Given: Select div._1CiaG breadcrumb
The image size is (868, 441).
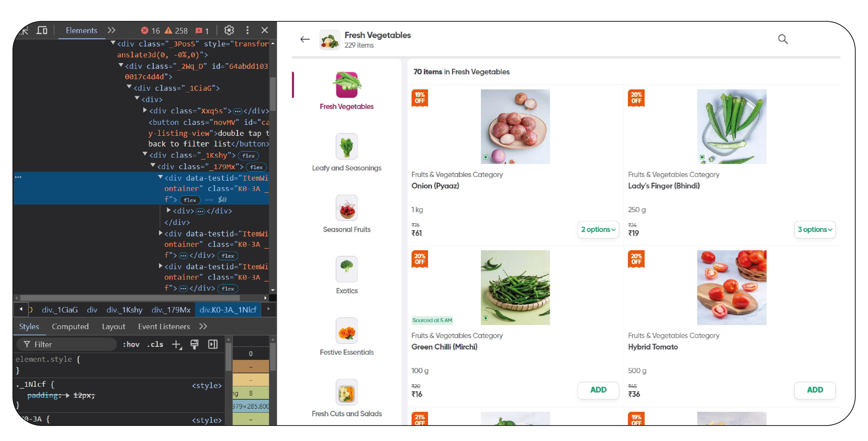Looking at the screenshot, I should [60, 310].
